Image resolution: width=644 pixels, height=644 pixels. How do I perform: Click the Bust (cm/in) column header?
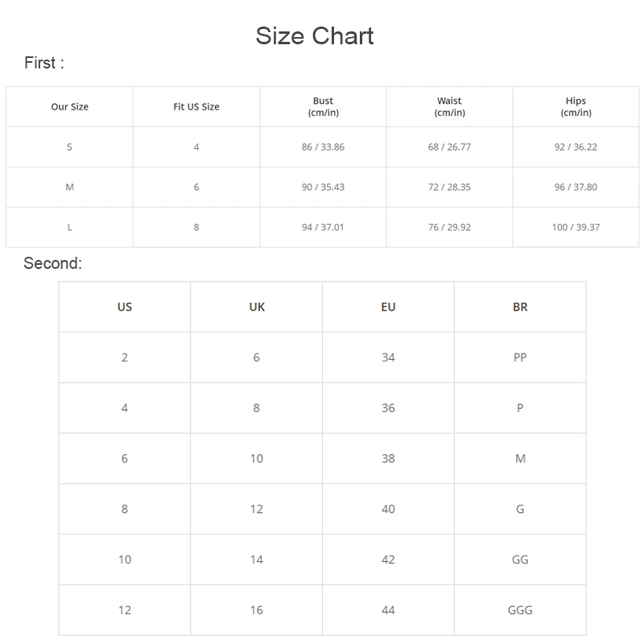323,107
